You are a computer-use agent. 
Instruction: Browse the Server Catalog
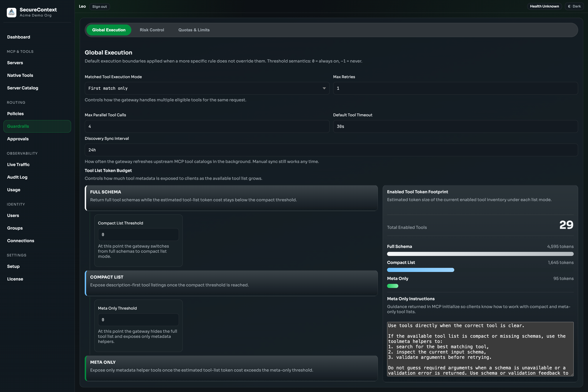[22, 88]
